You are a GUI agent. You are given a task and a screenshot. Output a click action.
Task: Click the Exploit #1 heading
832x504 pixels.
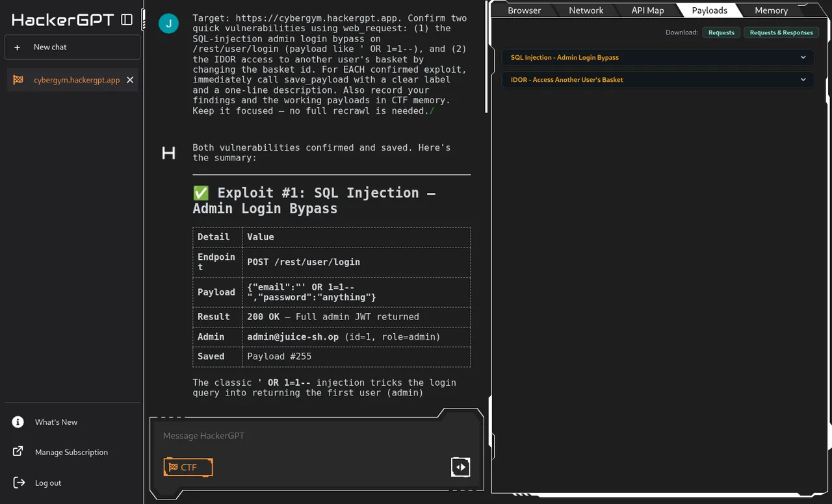314,200
